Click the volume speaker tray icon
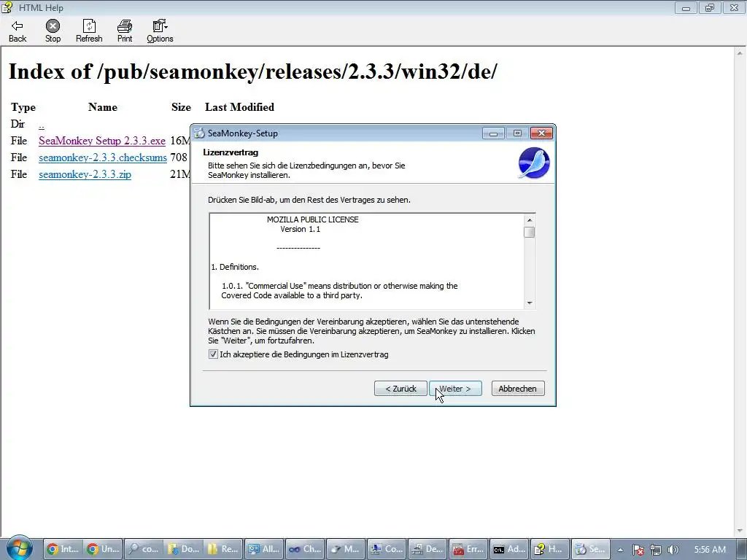747x560 pixels. click(673, 550)
